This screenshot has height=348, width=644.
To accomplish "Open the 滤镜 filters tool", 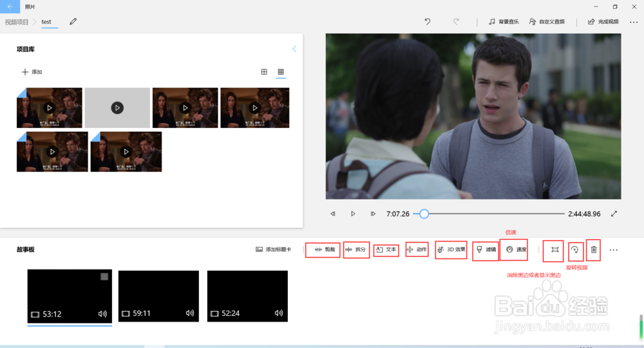I will coord(486,250).
